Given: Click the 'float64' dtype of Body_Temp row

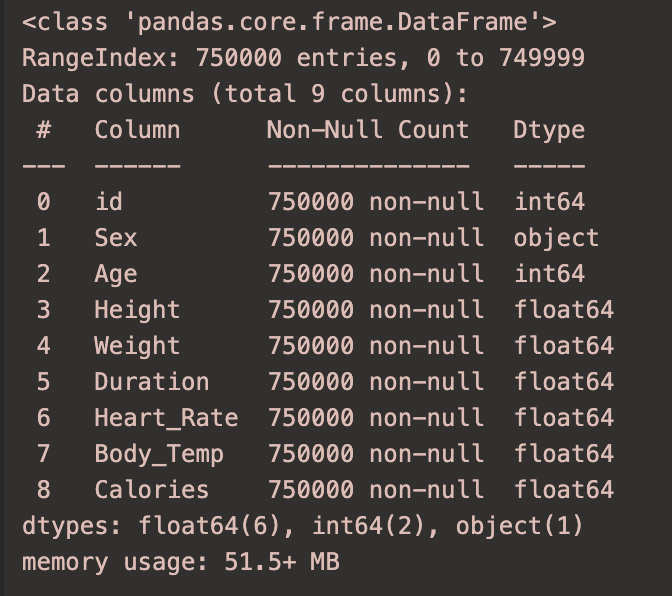Looking at the screenshot, I should pyautogui.click(x=564, y=453).
